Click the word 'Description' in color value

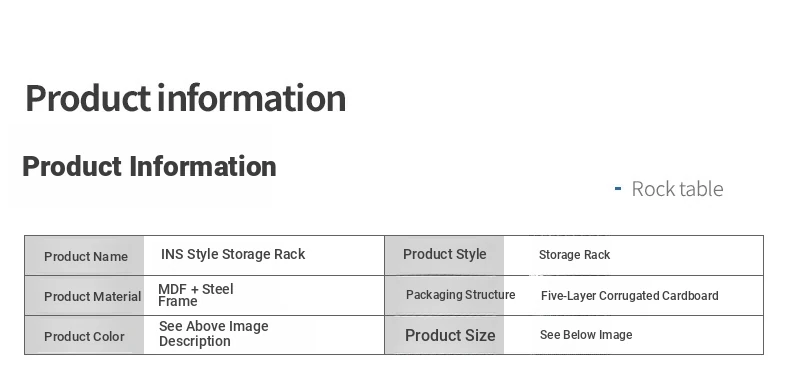(x=194, y=341)
